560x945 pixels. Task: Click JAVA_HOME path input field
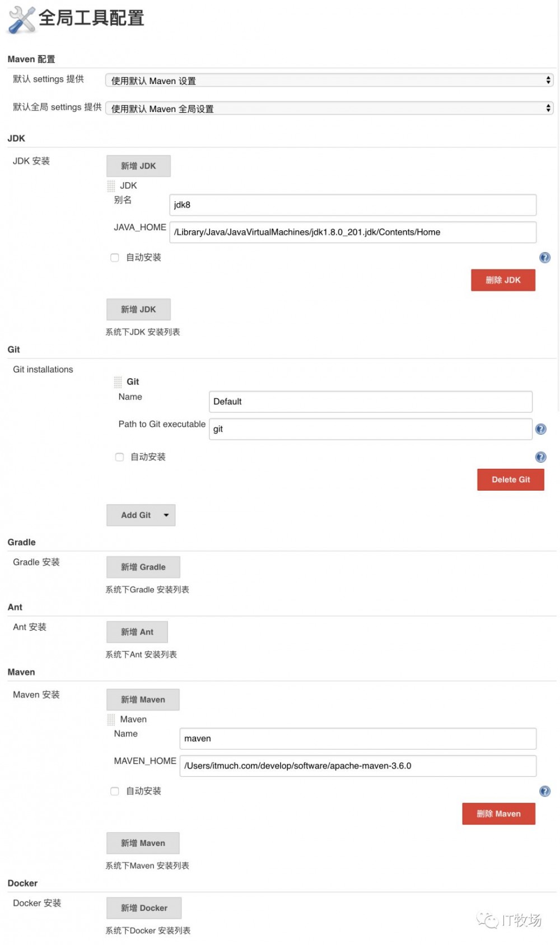point(353,232)
